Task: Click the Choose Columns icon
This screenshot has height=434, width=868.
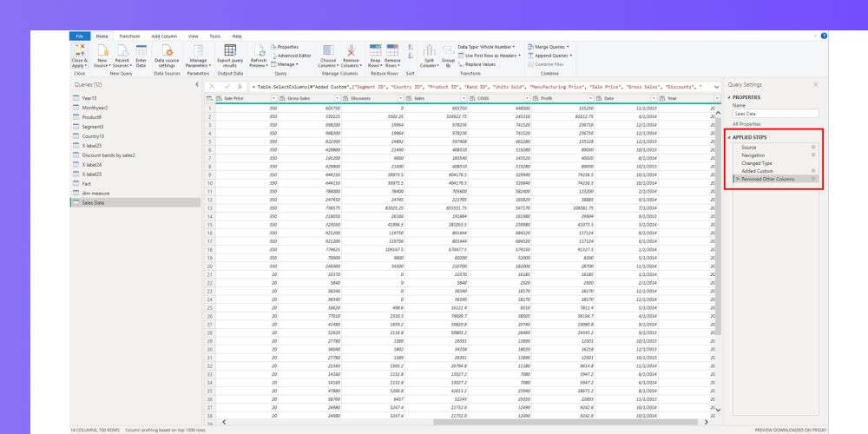Action: tap(328, 50)
